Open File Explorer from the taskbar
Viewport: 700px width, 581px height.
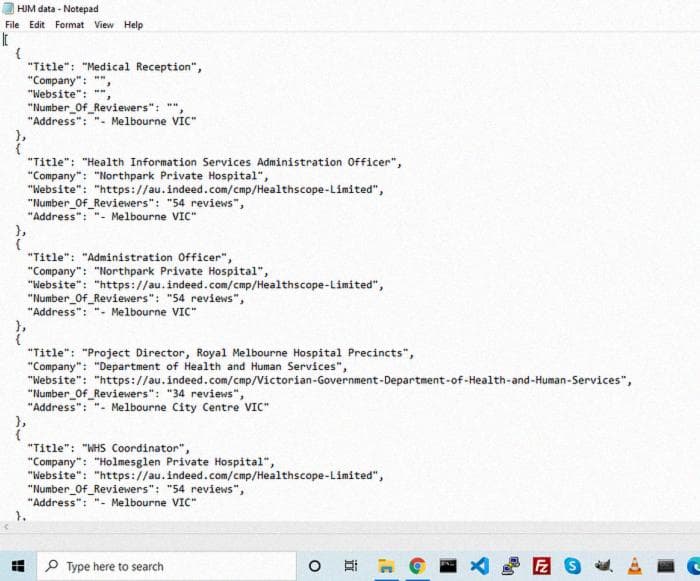click(386, 566)
